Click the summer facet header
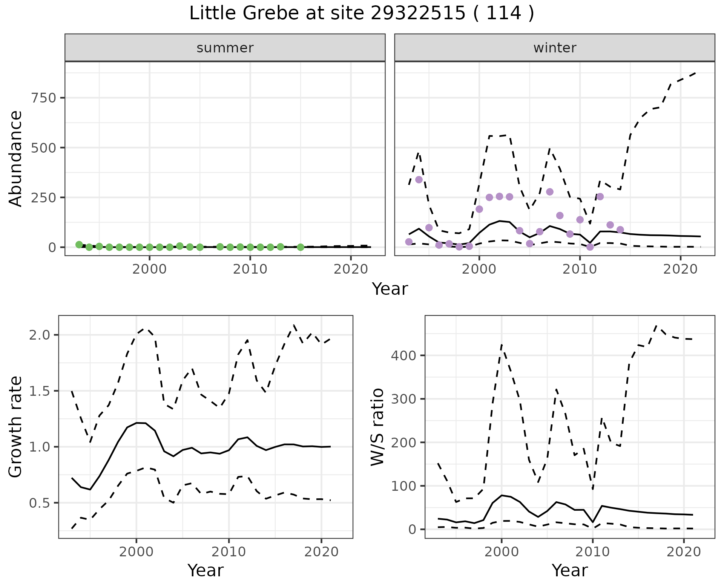Viewport: 724px width, 588px height. click(x=225, y=48)
